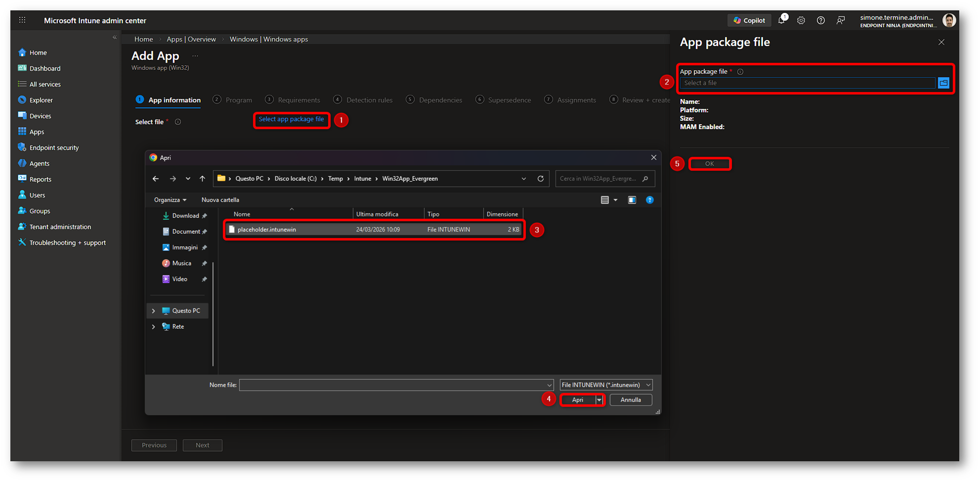980x482 pixels.
Task: Expand the Questo PC tree node
Action: coord(154,311)
